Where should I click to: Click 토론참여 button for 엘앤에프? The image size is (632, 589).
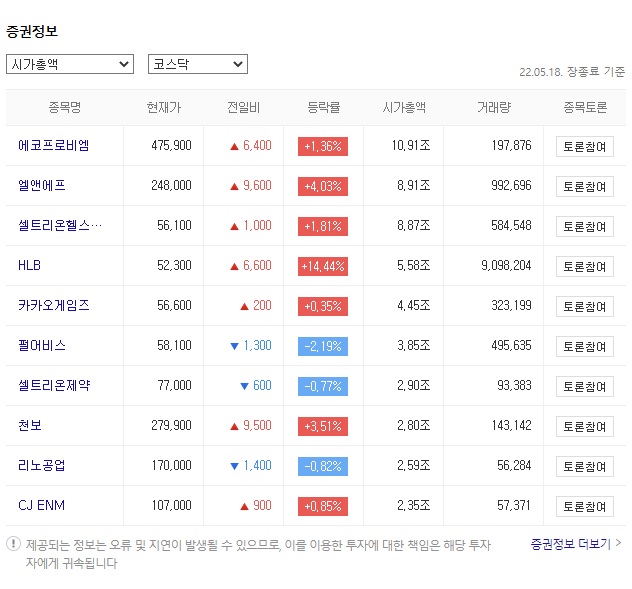point(585,186)
